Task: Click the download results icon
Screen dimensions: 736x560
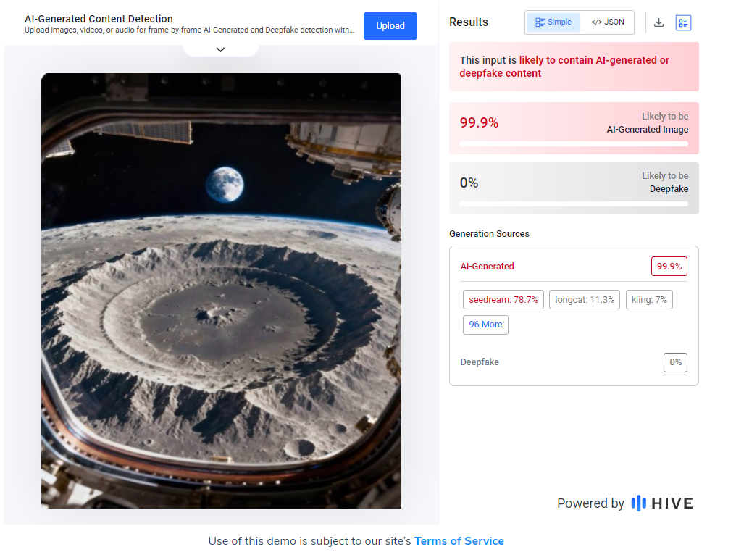Action: (x=658, y=22)
